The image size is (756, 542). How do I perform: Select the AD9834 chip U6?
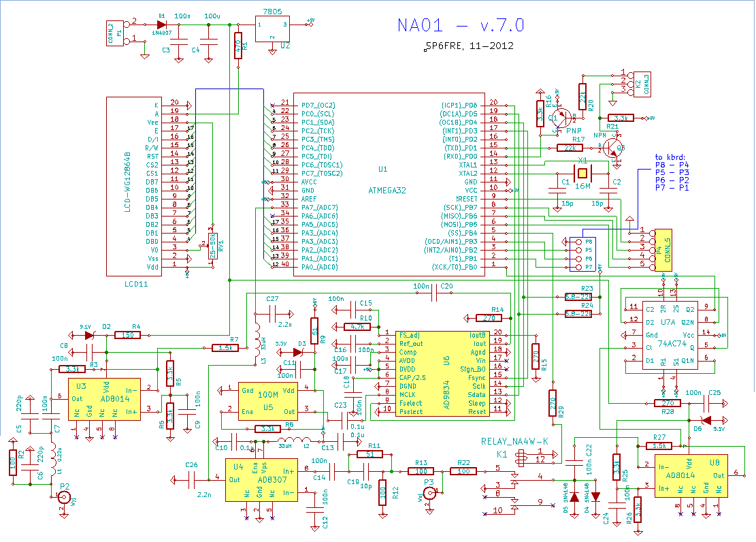(446, 373)
